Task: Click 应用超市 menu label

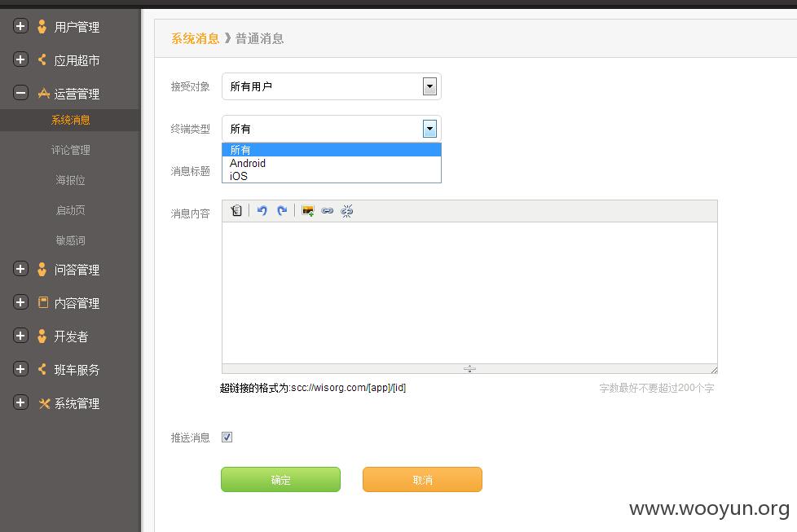Action: coord(77,60)
